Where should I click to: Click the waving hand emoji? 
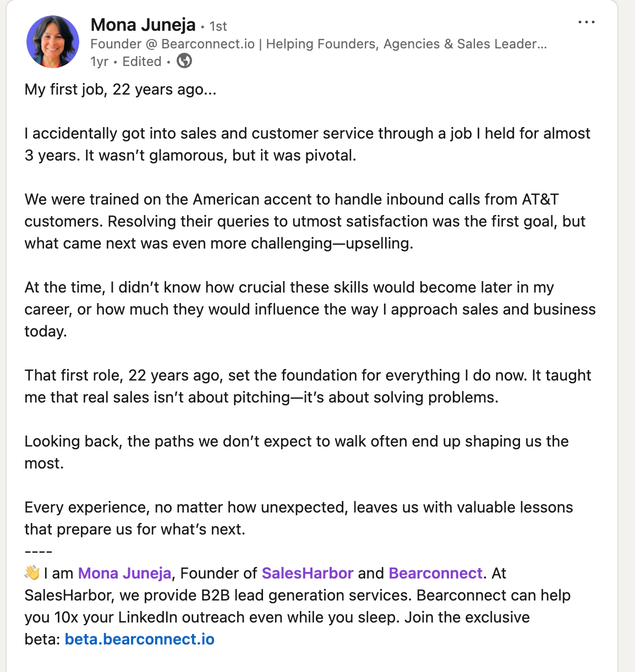pyautogui.click(x=32, y=573)
